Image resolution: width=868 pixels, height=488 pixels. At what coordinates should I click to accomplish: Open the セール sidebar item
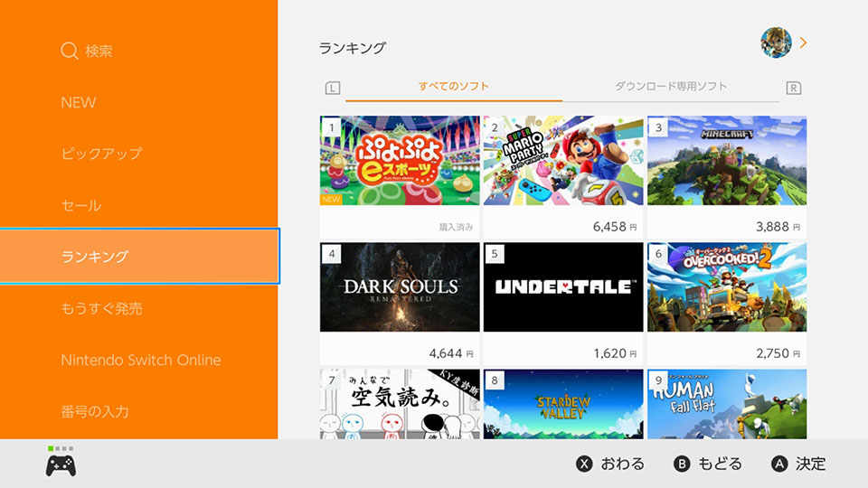coord(81,205)
